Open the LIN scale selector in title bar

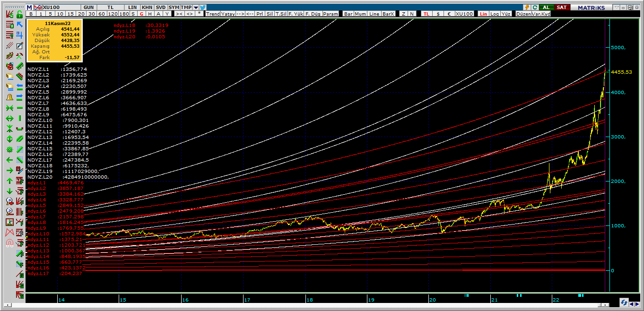[x=132, y=8]
